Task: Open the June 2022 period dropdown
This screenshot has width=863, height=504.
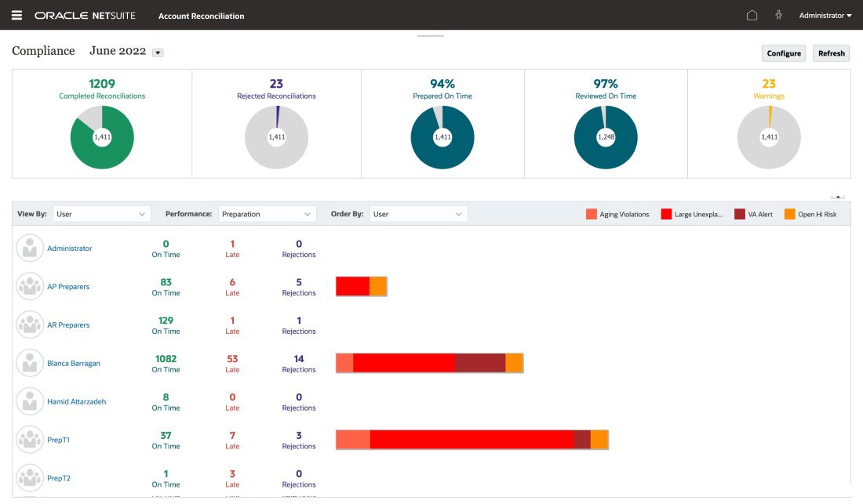Action: [157, 52]
